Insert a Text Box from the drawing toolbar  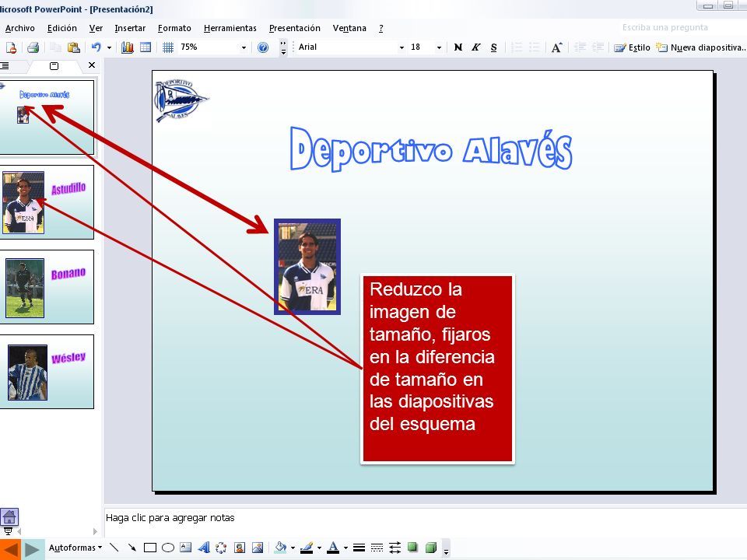point(186,548)
